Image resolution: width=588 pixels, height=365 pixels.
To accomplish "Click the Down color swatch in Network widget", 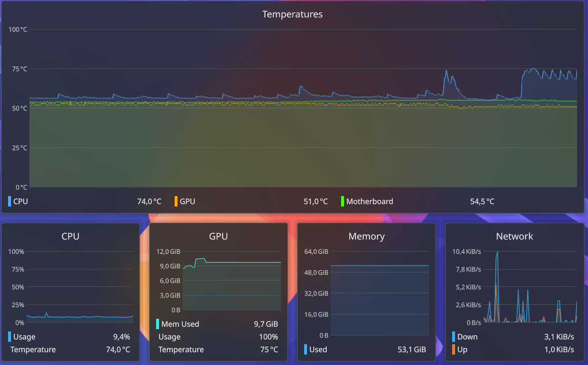I will tap(453, 337).
